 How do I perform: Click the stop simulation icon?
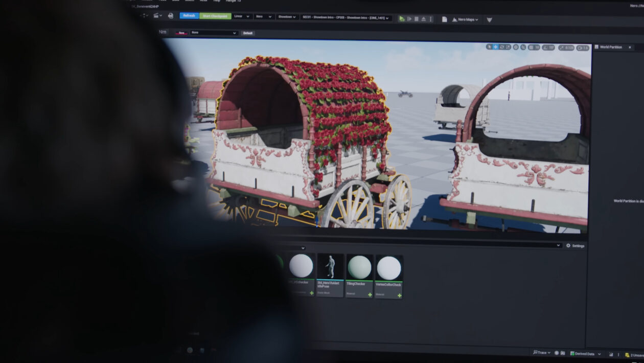point(417,19)
